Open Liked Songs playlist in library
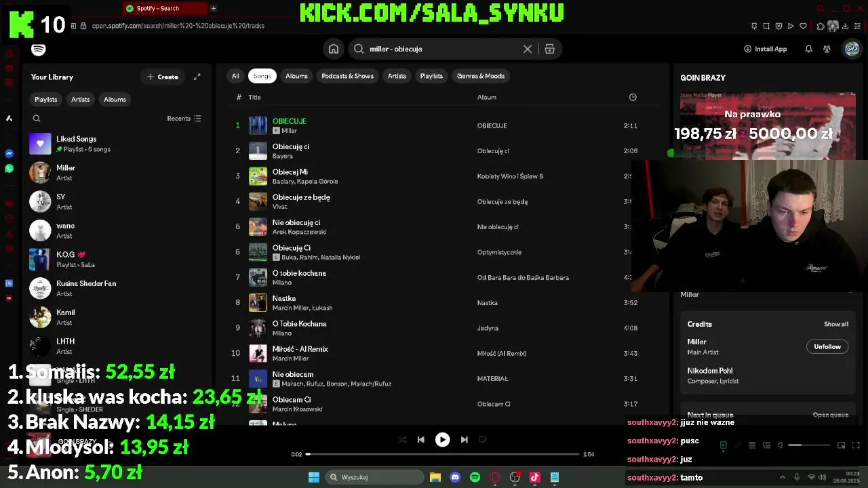The image size is (868, 488). coord(116,144)
